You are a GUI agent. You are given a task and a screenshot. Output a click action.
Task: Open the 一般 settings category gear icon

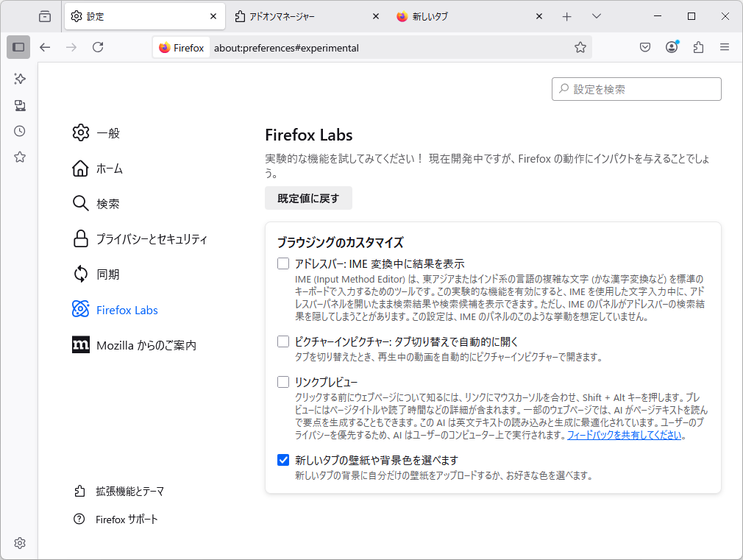point(81,132)
